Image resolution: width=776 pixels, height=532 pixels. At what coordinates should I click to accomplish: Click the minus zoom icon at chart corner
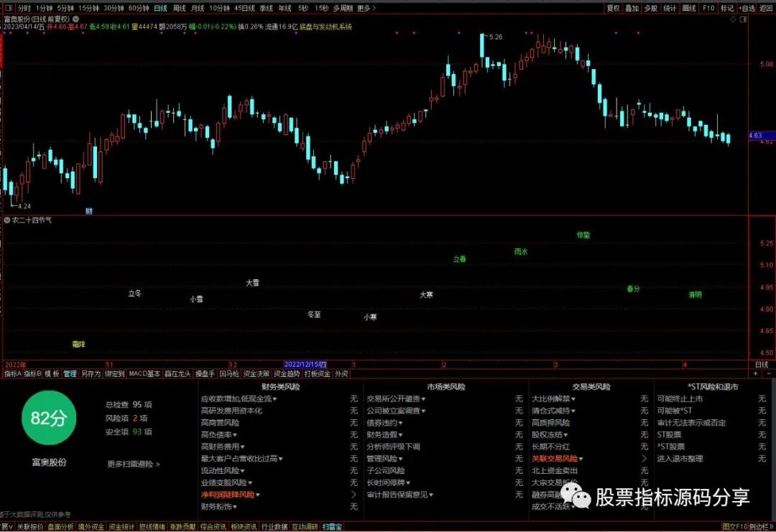(767, 374)
